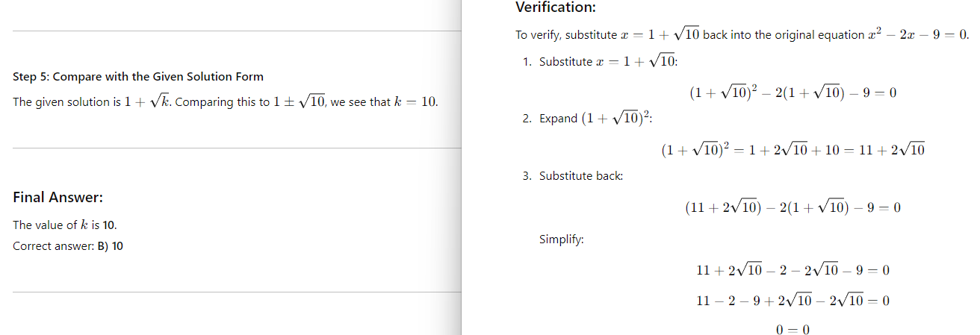Click list item 3 Substitute back
The height and width of the screenshot is (335, 980).
573,176
